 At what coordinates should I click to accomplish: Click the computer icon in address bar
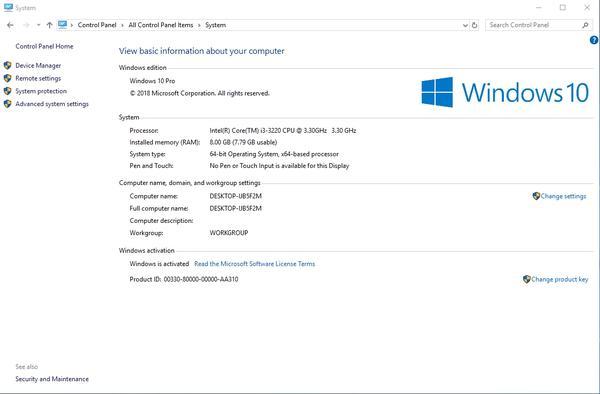pos(62,25)
